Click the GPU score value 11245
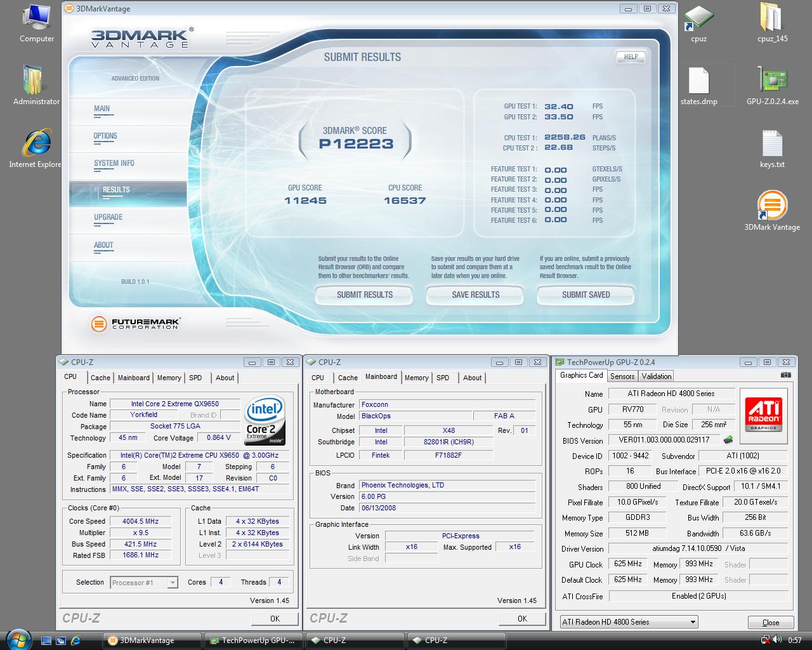Image resolution: width=812 pixels, height=650 pixels. pyautogui.click(x=306, y=201)
